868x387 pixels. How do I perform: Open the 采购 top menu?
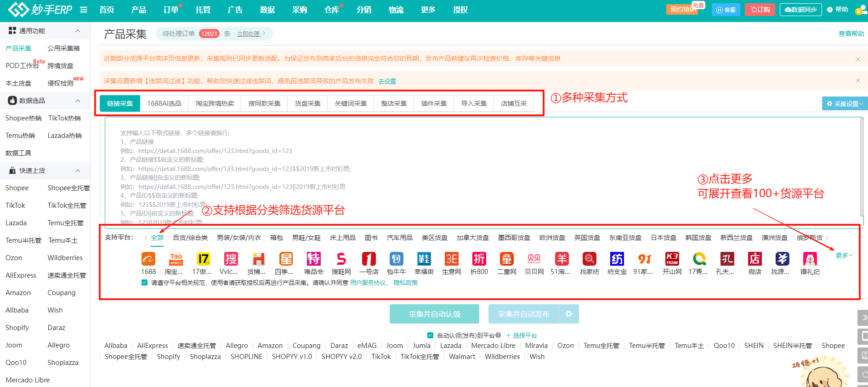tap(299, 10)
